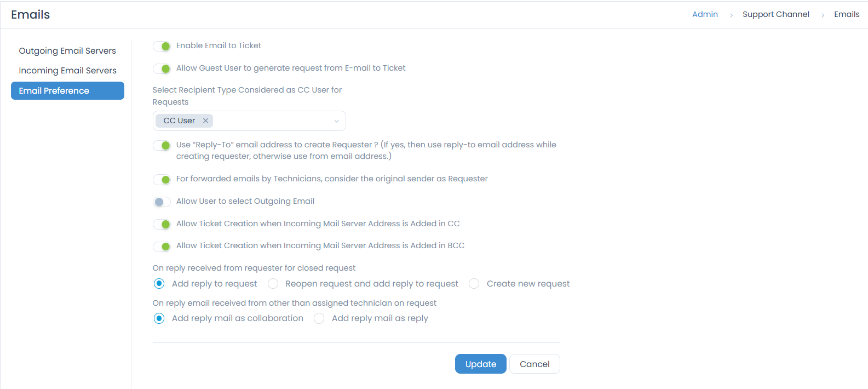
Task: Disable forwarded emails original sender as Requester
Action: point(162,179)
